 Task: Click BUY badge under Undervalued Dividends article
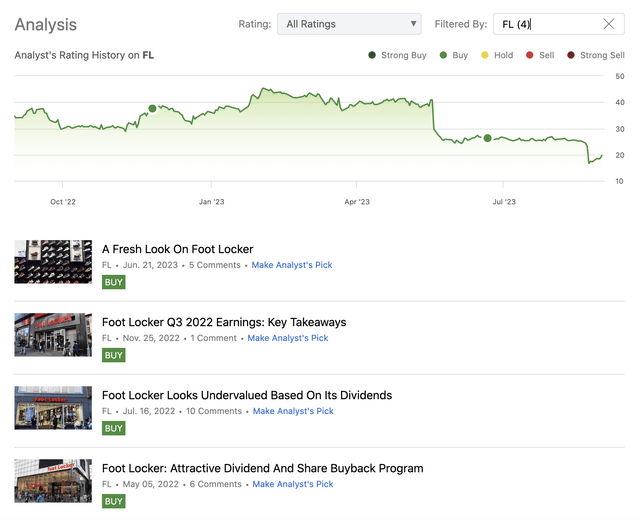pyautogui.click(x=113, y=428)
